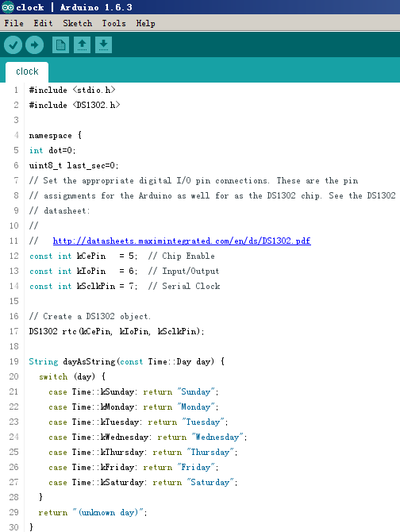Click the kCePin declaration line
Viewport: 400px width, 532px height.
121,256
